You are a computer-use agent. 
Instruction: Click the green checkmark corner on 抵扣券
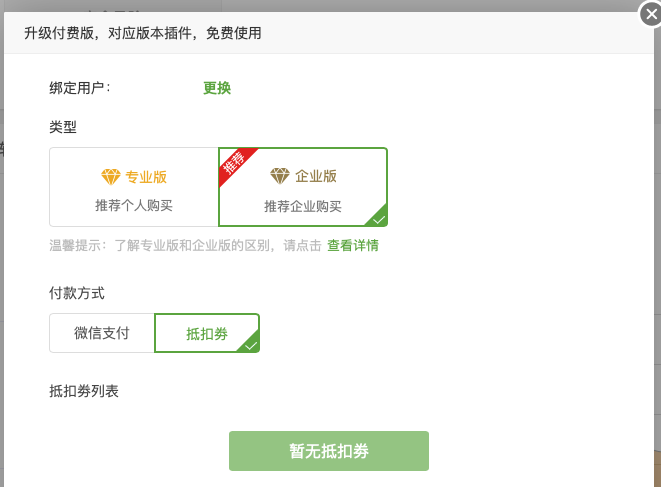[250, 343]
